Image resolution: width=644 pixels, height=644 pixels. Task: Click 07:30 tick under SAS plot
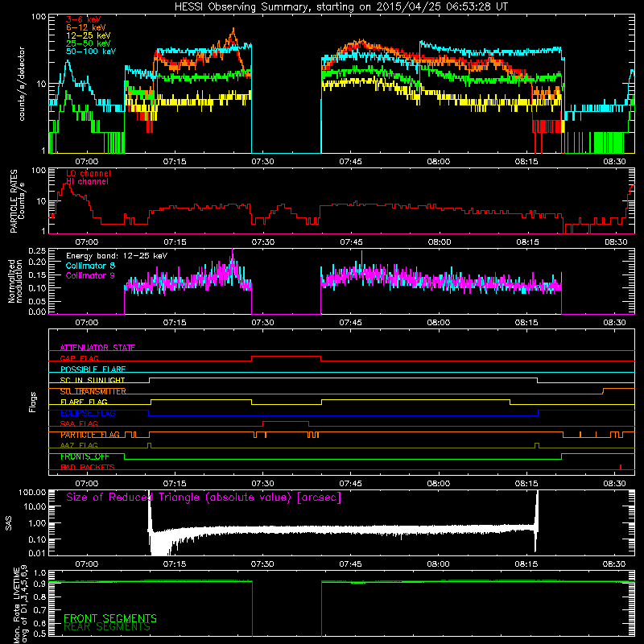(263, 564)
